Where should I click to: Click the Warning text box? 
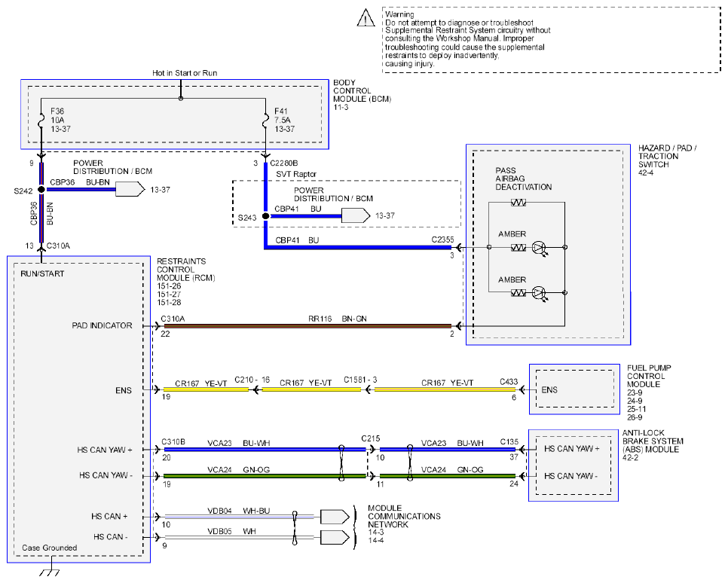coord(551,40)
